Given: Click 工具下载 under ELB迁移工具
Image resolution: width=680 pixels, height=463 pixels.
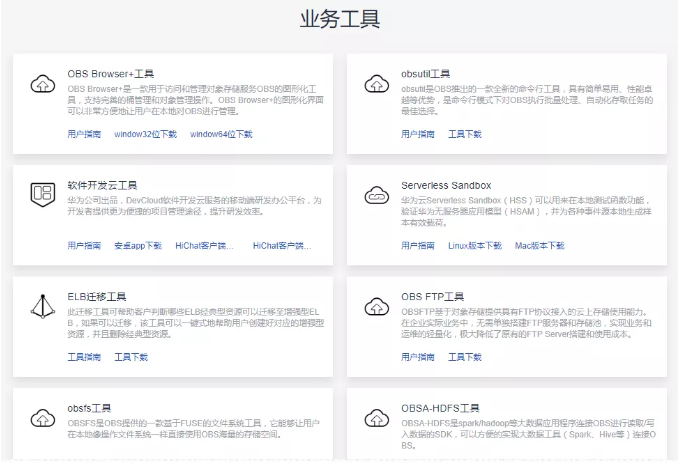Looking at the screenshot, I should click(x=131, y=357).
